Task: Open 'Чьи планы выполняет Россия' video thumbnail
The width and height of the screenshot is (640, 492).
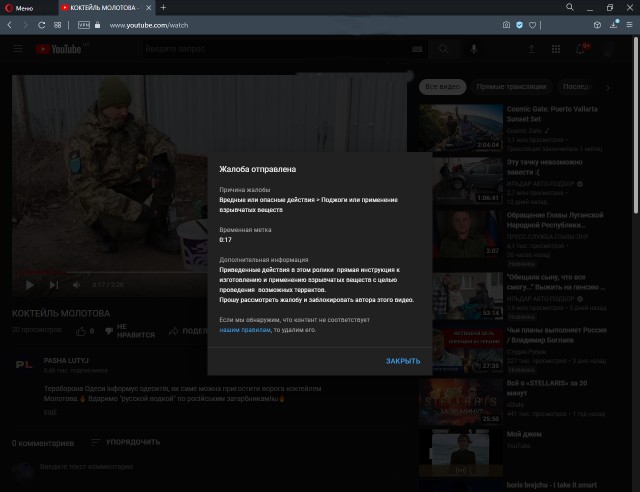Action: coord(467,350)
